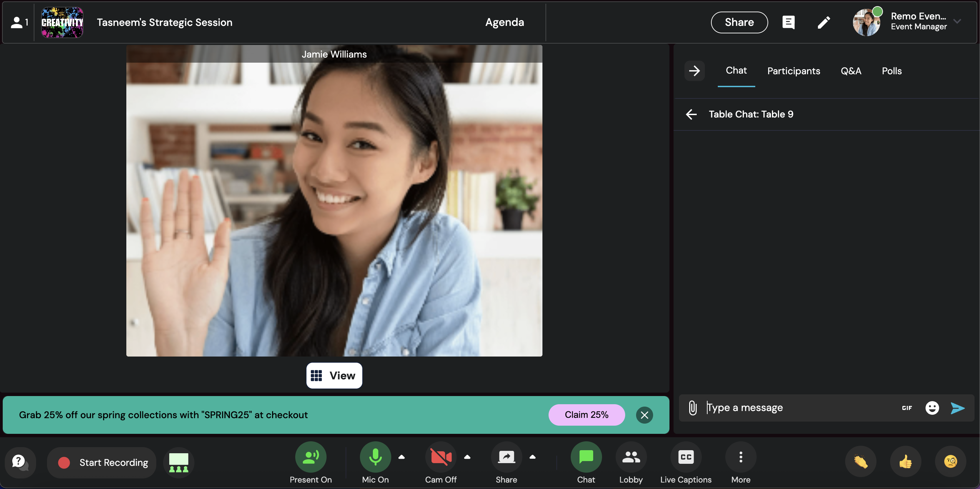The height and width of the screenshot is (489, 980).
Task: Open the notes document icon
Action: [x=789, y=22]
